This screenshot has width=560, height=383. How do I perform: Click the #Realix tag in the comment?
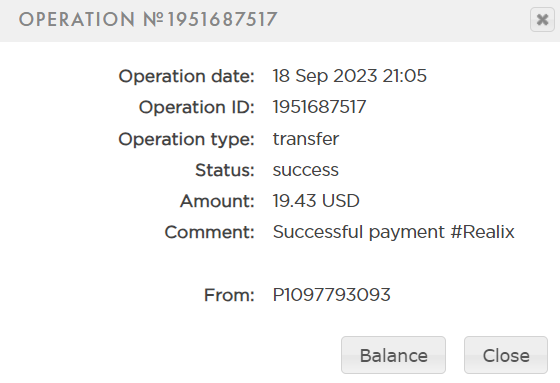coord(482,232)
